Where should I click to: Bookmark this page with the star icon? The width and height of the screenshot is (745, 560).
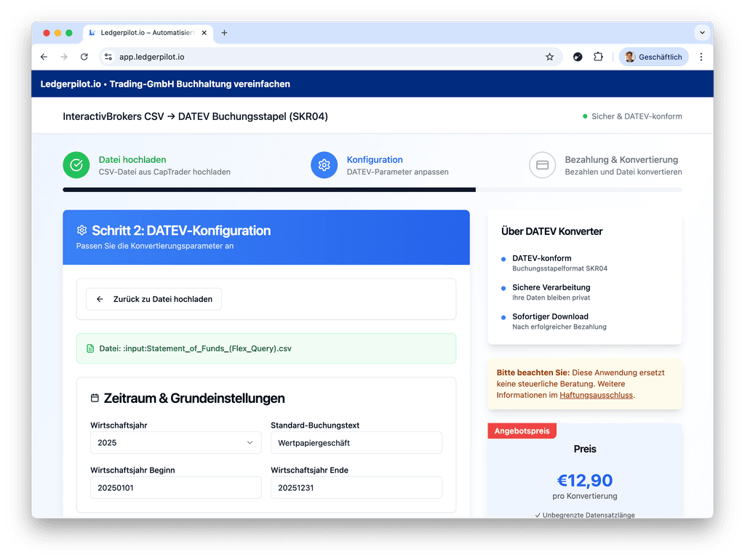[549, 57]
